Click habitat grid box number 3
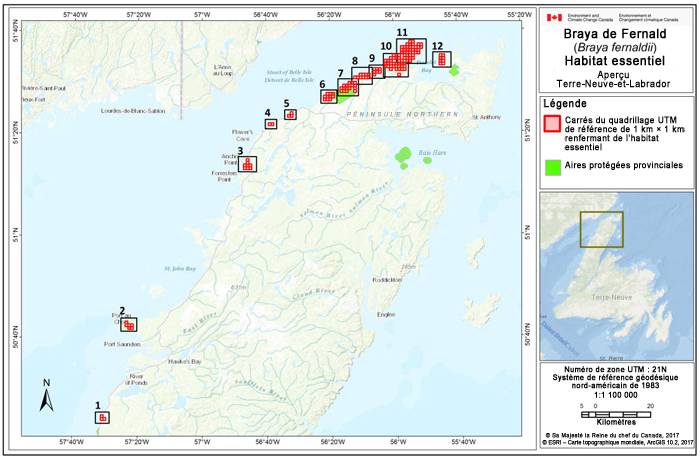The width and height of the screenshot is (700, 458). [247, 164]
